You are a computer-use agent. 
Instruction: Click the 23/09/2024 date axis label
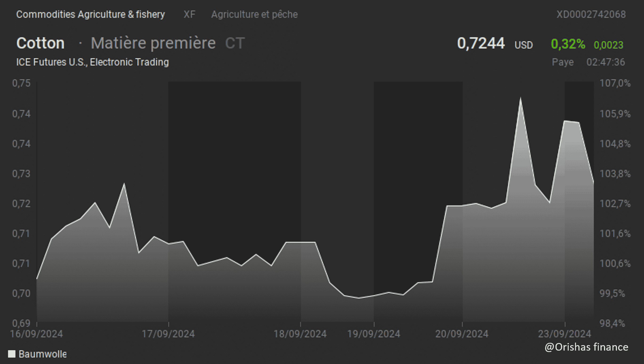coord(565,334)
